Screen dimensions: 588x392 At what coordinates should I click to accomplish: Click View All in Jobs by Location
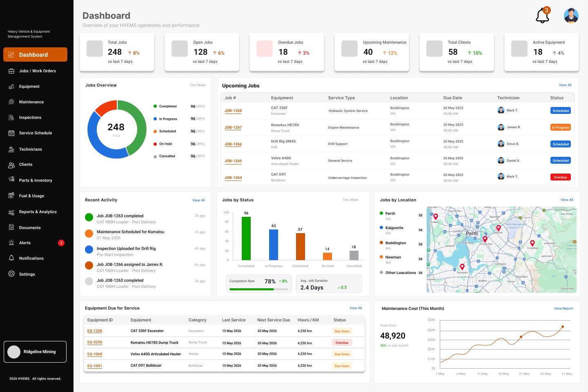(x=567, y=200)
